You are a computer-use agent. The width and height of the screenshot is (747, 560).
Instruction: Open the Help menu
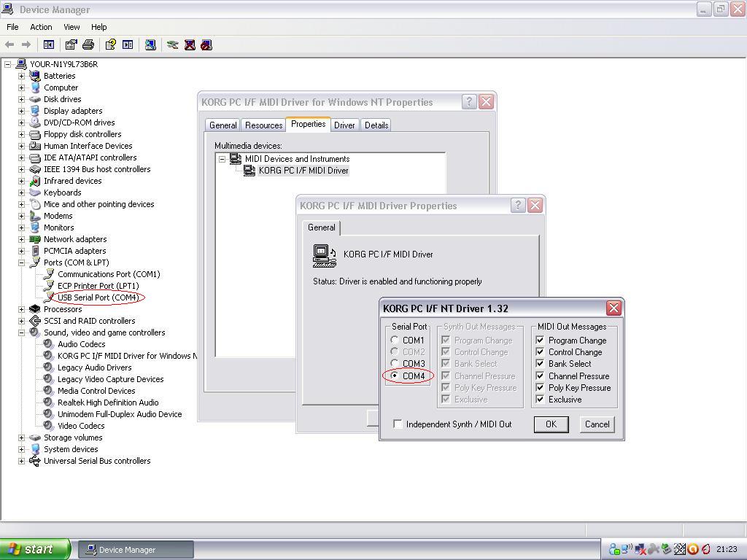coord(98,27)
